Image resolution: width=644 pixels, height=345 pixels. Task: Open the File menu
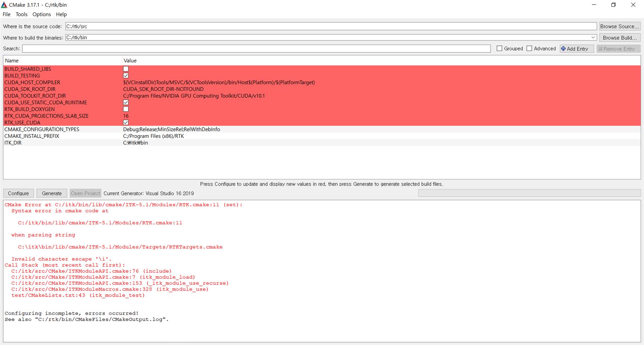point(6,14)
